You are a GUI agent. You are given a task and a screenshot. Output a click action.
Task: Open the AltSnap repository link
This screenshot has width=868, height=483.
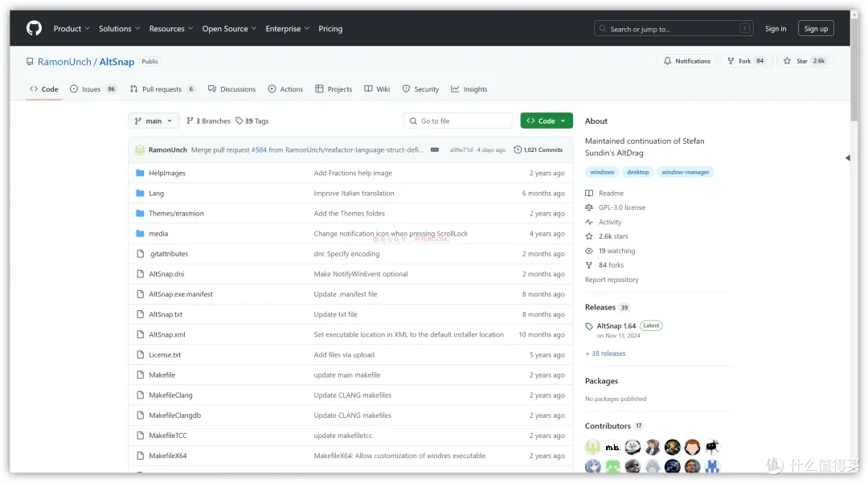pos(117,61)
